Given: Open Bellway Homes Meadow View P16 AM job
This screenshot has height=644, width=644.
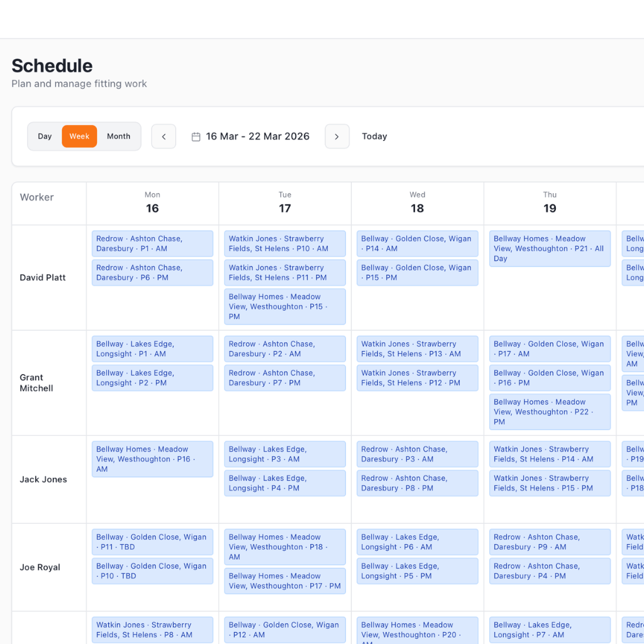Looking at the screenshot, I should coord(152,459).
